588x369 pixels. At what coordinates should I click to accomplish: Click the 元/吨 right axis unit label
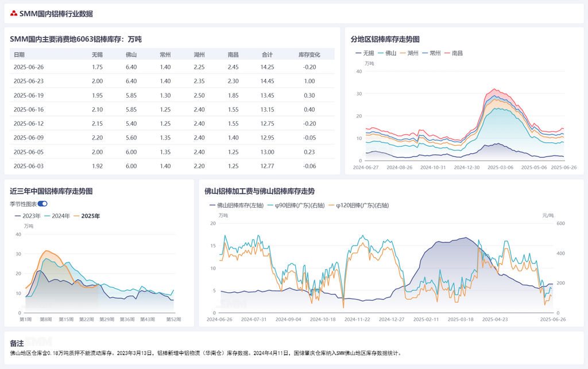tap(548, 215)
